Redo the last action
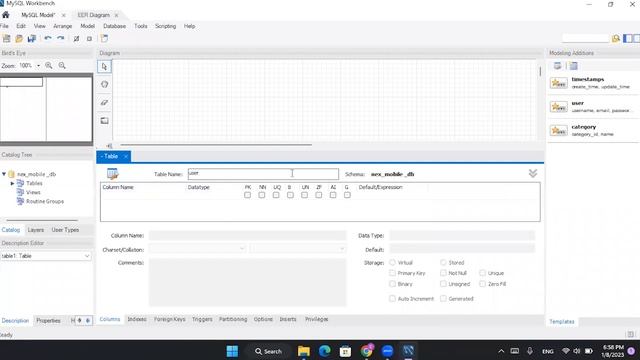 click(60, 38)
